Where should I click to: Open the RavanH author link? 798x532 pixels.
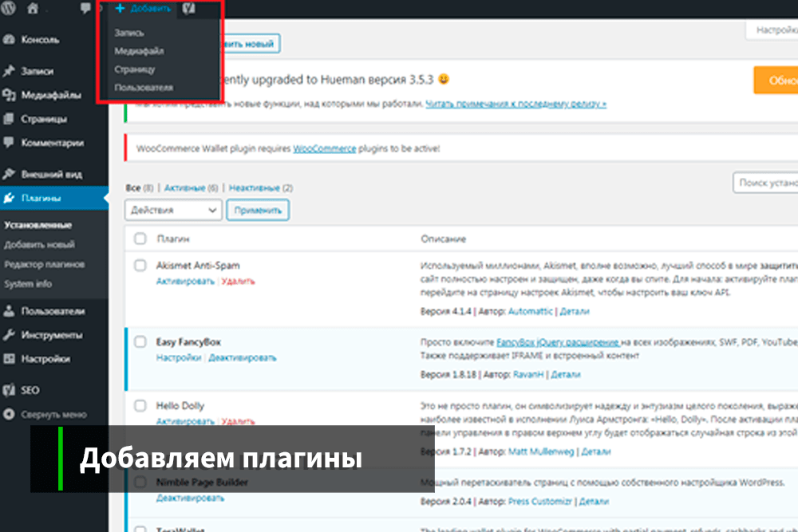pyautogui.click(x=528, y=375)
